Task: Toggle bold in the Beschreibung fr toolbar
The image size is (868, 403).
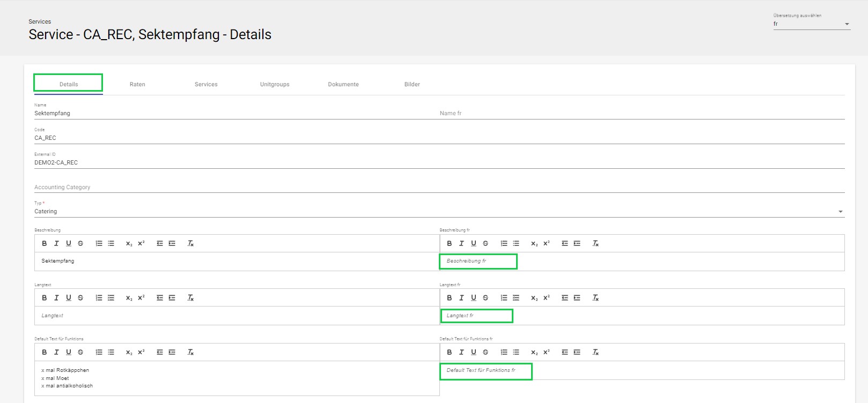Action: (450, 243)
